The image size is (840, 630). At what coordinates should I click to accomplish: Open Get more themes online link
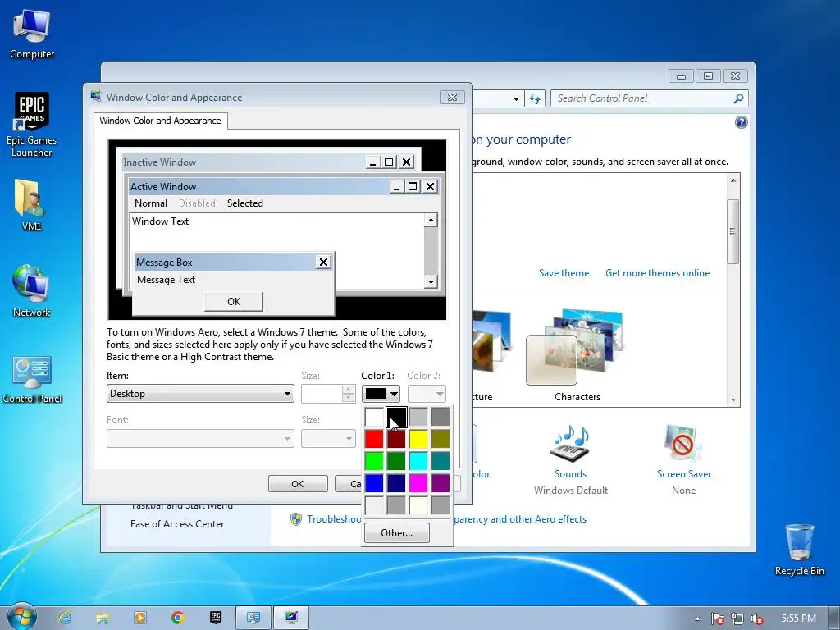657,272
